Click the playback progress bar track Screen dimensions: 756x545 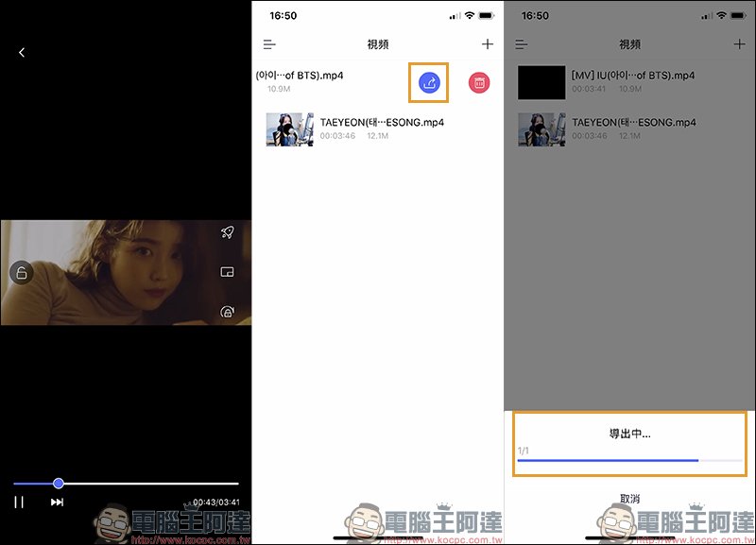point(127,484)
